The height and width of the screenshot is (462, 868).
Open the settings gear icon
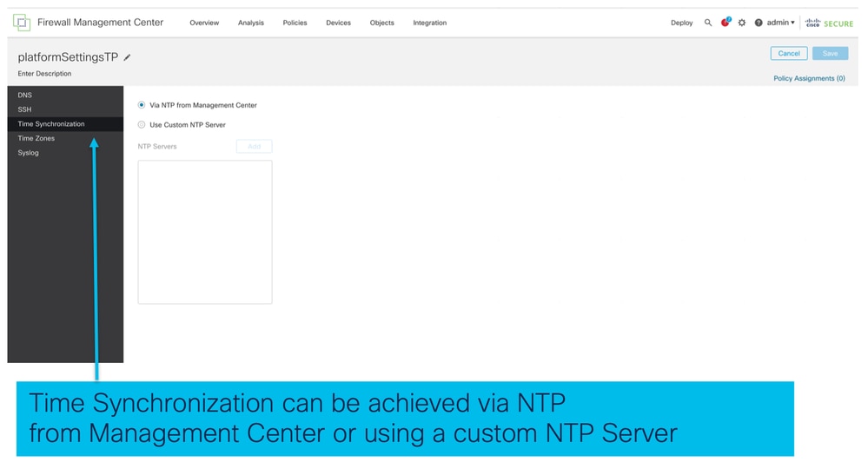point(742,23)
